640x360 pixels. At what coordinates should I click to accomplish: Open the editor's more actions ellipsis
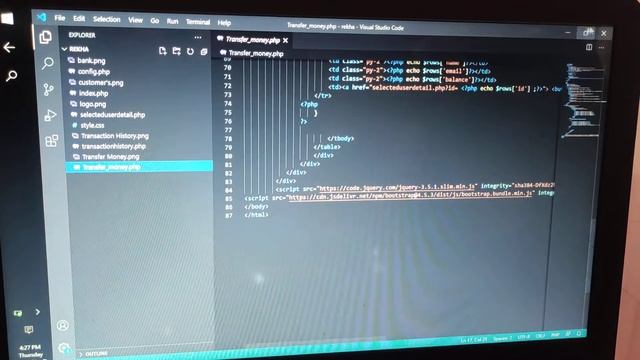pos(601,47)
